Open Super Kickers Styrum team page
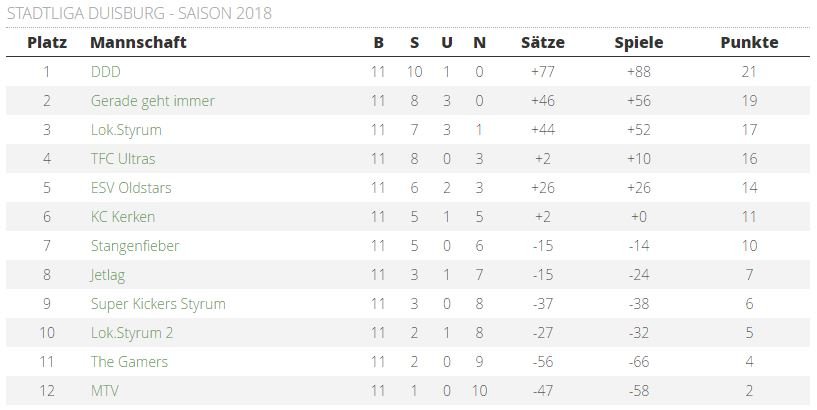The image size is (817, 410). coord(158,304)
